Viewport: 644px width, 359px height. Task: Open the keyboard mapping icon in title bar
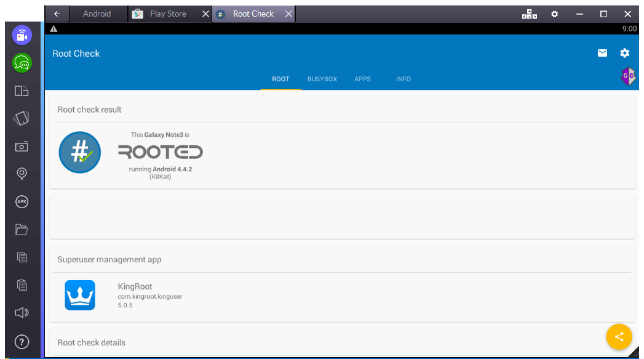[x=530, y=14]
